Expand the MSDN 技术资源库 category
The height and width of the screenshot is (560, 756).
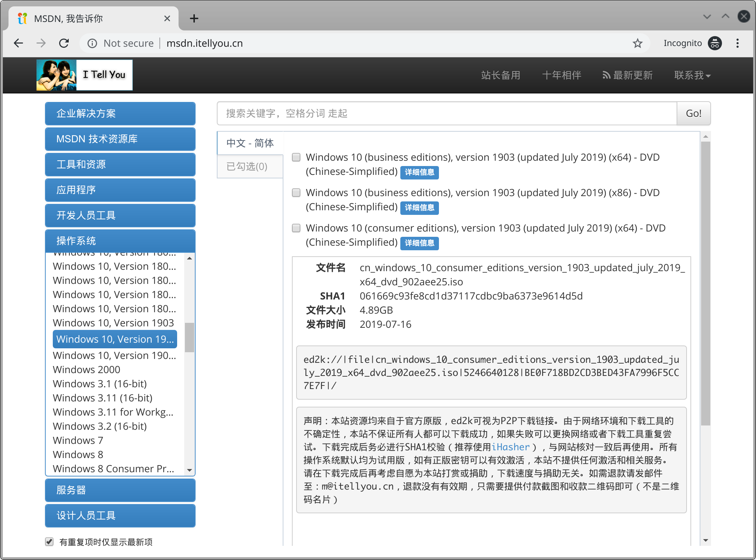click(120, 139)
